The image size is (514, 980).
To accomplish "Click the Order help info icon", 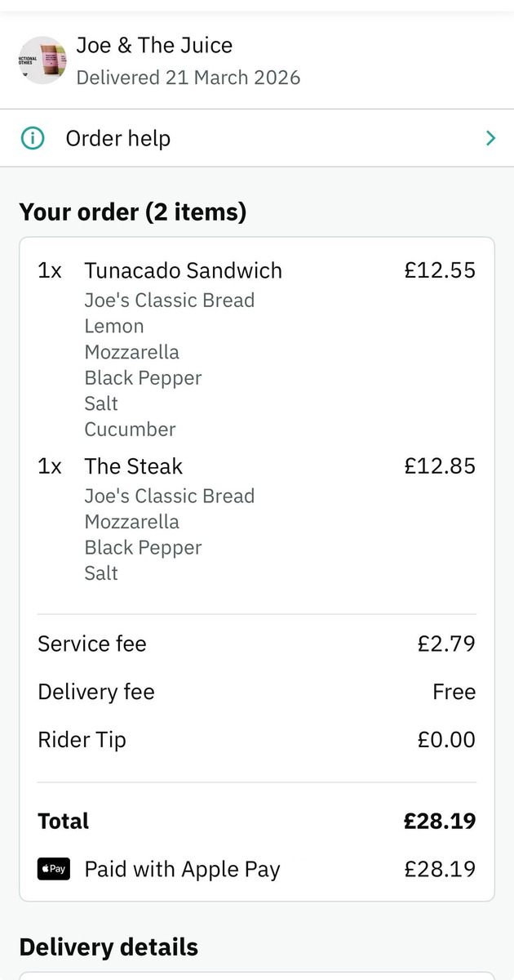I will click(32, 138).
